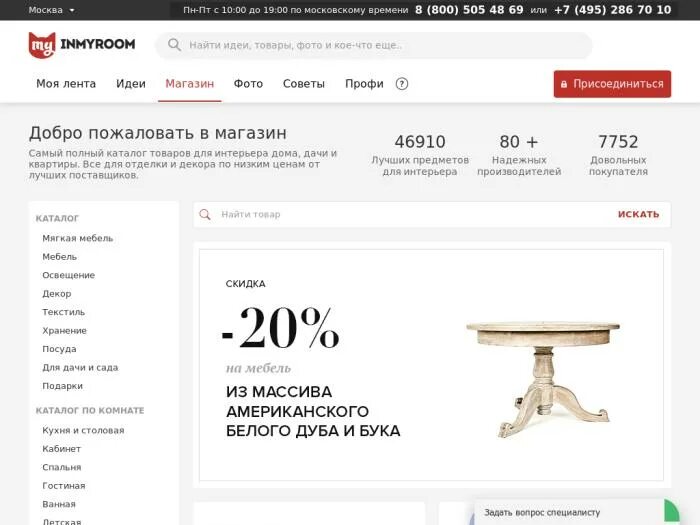Viewport: 700px width, 525px height.
Task: Open the question mark help icon
Action: click(402, 83)
